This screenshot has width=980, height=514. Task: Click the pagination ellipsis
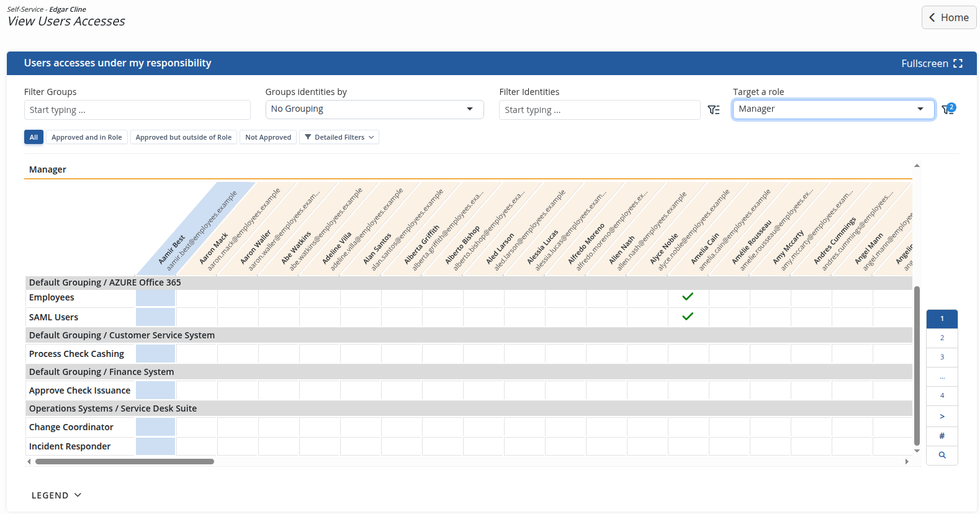click(942, 376)
